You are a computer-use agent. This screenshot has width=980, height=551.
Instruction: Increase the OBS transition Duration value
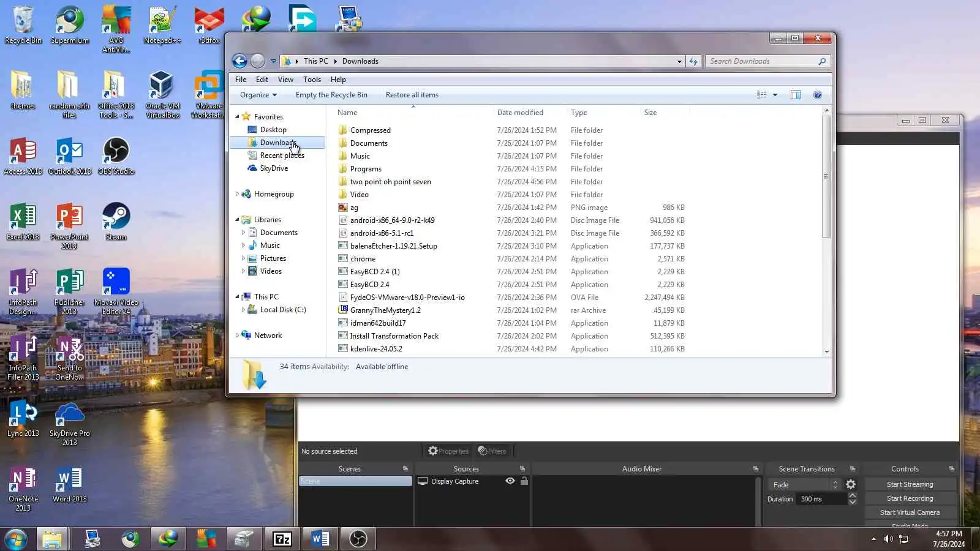coord(852,496)
